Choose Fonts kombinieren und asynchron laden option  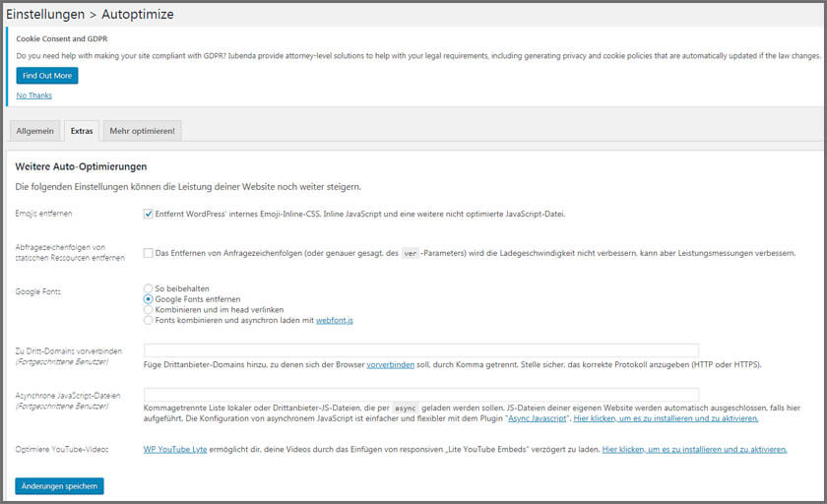coord(149,320)
